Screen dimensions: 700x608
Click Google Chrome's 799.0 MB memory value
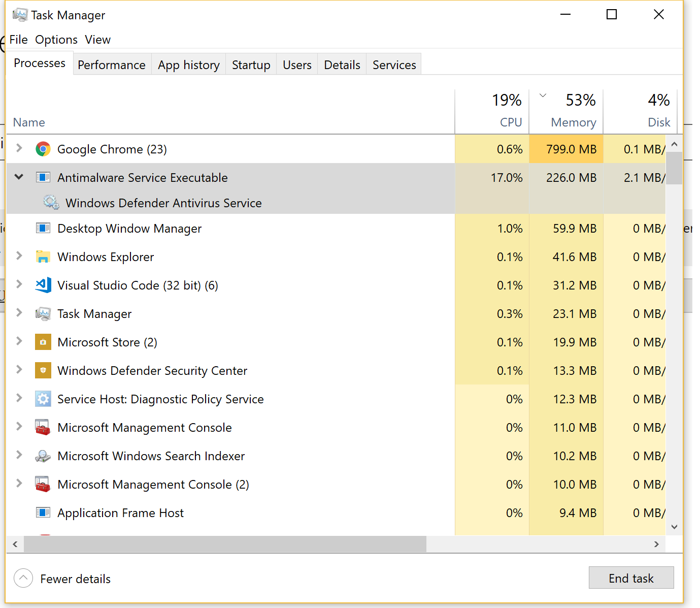pyautogui.click(x=571, y=149)
